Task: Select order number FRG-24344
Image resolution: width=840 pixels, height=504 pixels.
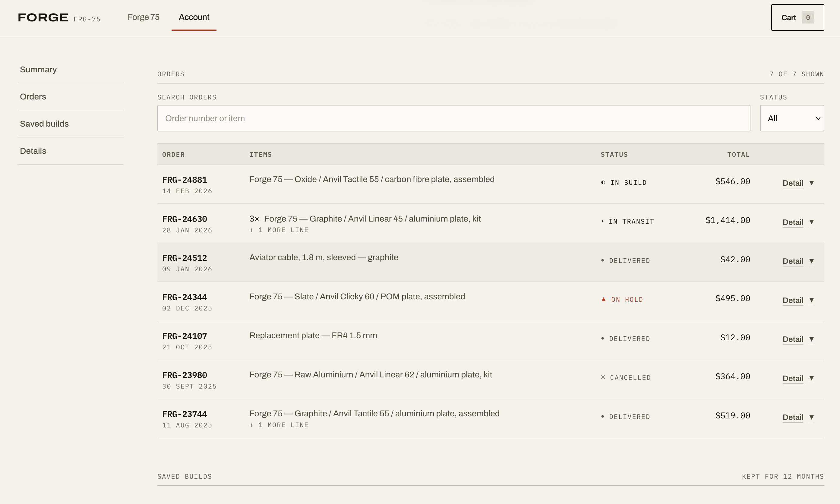Action: click(x=185, y=297)
